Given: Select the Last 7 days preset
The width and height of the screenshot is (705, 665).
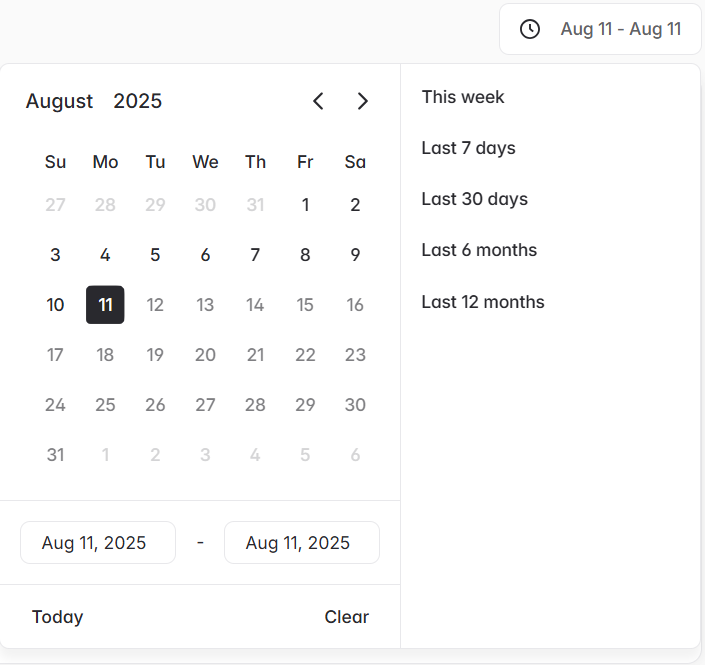Looking at the screenshot, I should tap(468, 148).
